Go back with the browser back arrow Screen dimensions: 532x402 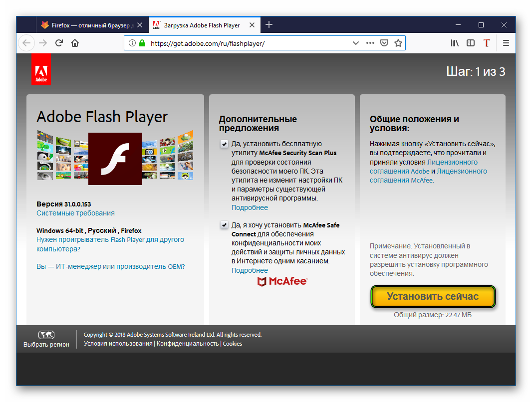[26, 43]
